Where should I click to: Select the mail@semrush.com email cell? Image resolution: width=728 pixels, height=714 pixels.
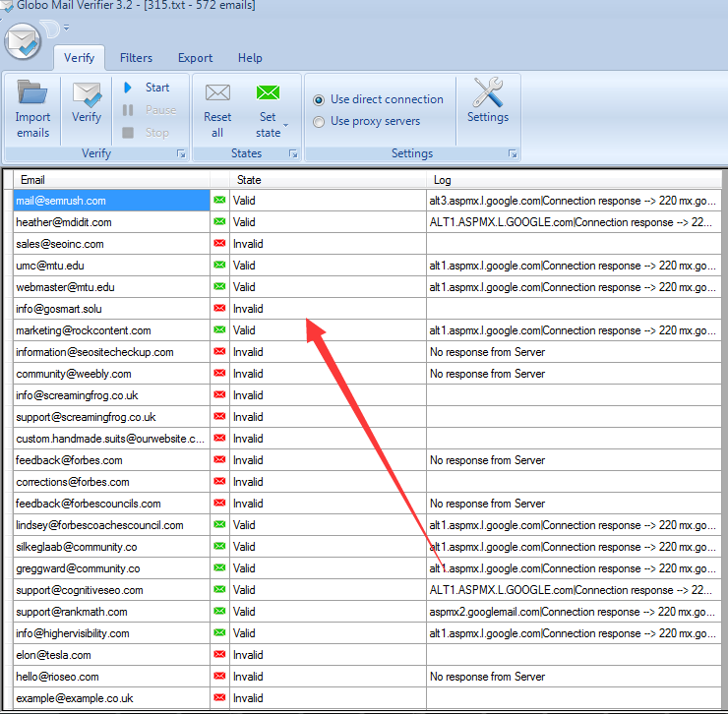point(111,201)
